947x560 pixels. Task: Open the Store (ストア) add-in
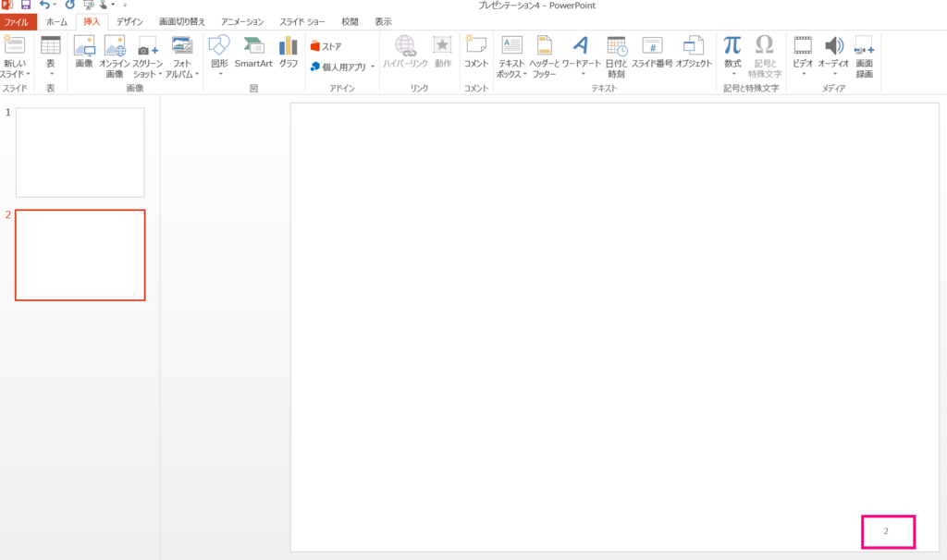326,46
